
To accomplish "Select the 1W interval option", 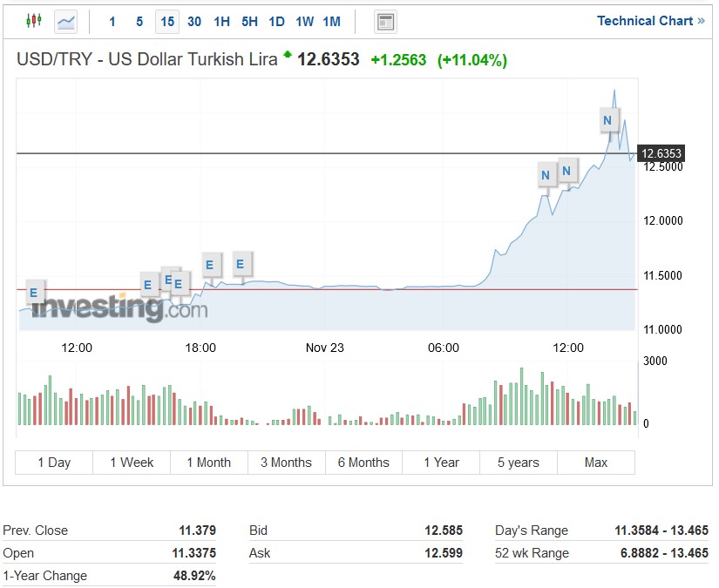I will [x=304, y=22].
